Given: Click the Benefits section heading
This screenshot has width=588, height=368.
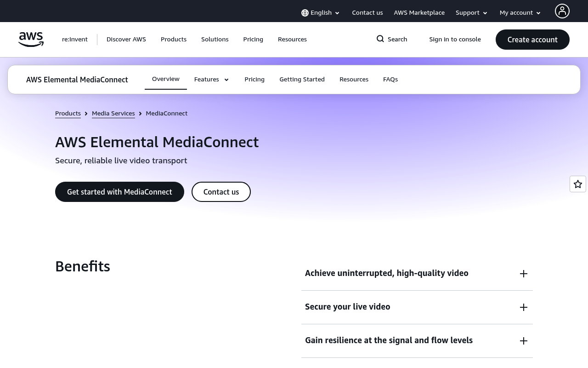Looking at the screenshot, I should [83, 266].
